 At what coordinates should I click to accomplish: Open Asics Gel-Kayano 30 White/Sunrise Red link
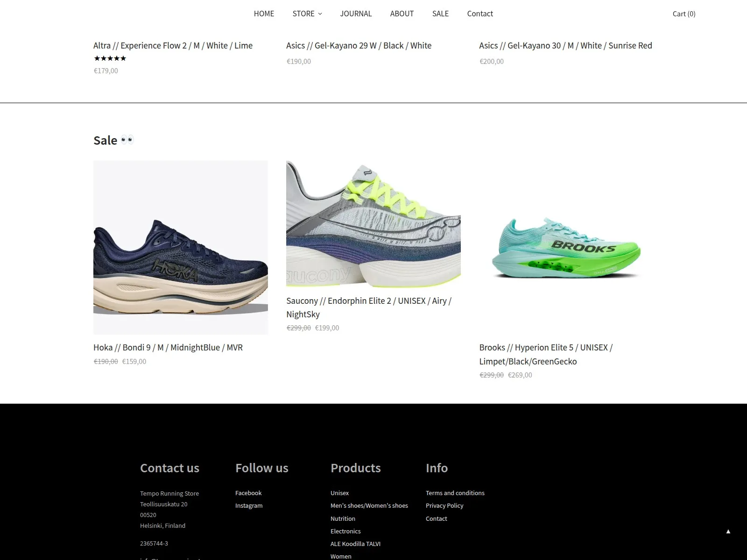pos(565,45)
